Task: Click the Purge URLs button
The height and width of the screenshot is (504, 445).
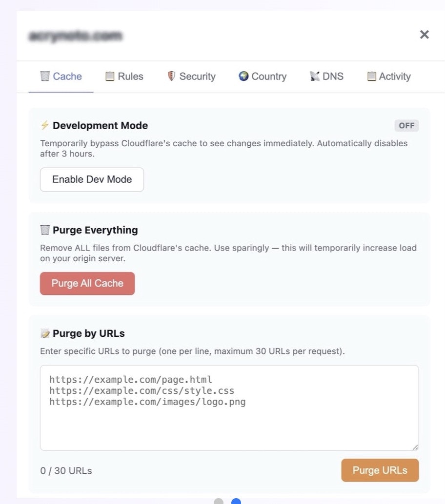Action: (380, 470)
